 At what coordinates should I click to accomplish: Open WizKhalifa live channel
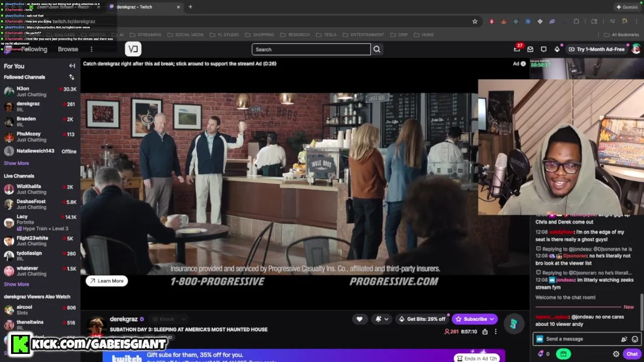[40, 189]
